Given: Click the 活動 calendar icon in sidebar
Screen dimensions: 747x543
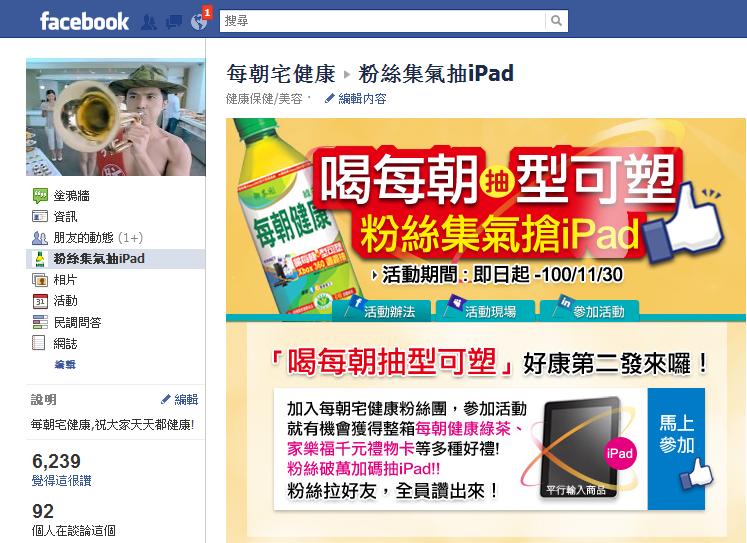Looking at the screenshot, I should [x=40, y=301].
